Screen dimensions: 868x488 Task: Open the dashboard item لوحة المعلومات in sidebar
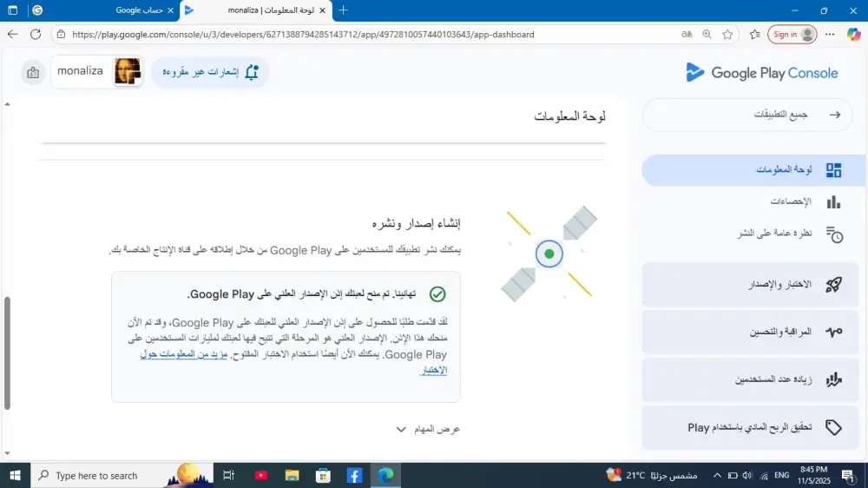(x=754, y=169)
